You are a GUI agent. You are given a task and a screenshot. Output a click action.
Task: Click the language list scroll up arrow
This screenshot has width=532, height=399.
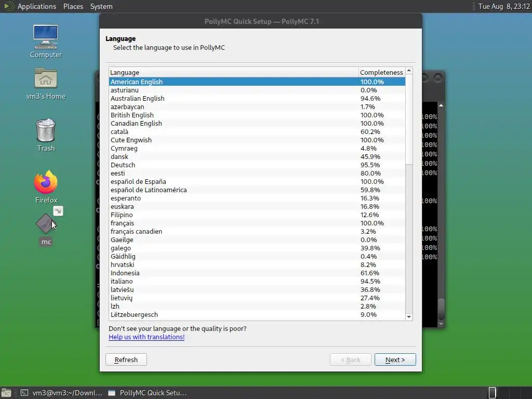coord(409,71)
